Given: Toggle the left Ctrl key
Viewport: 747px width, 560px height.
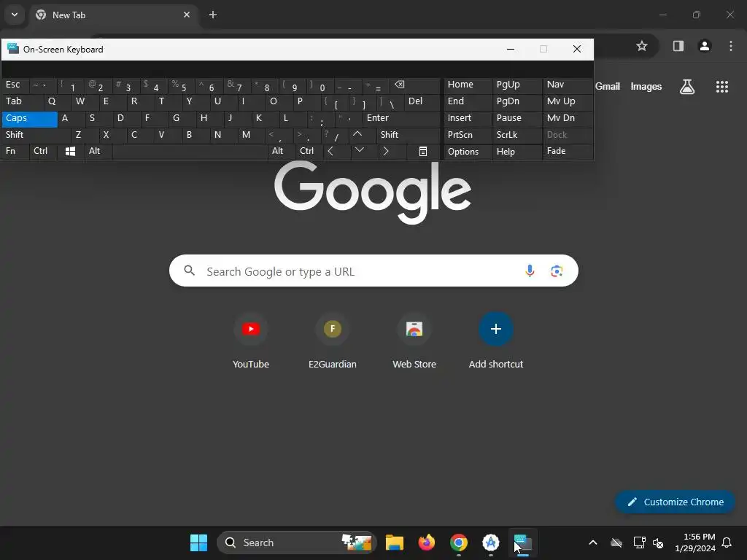Looking at the screenshot, I should tap(43, 151).
